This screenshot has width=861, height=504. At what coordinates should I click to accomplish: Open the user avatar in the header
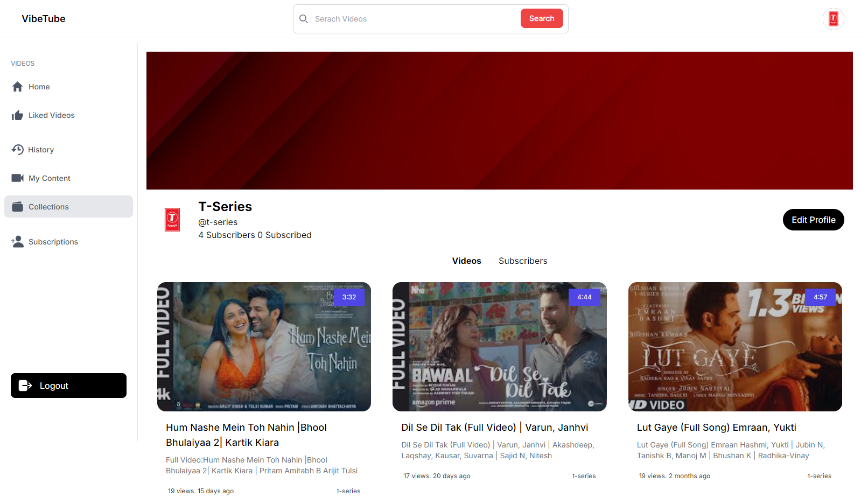833,19
